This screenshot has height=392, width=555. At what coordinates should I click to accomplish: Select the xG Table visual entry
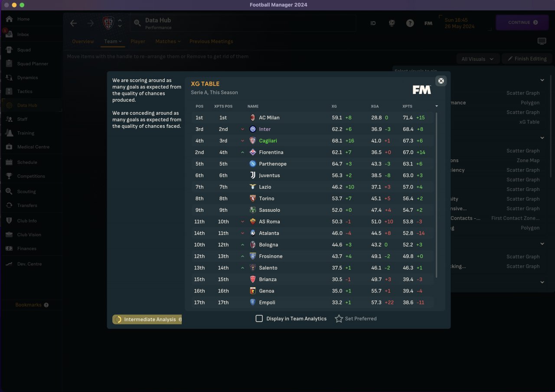pyautogui.click(x=529, y=122)
